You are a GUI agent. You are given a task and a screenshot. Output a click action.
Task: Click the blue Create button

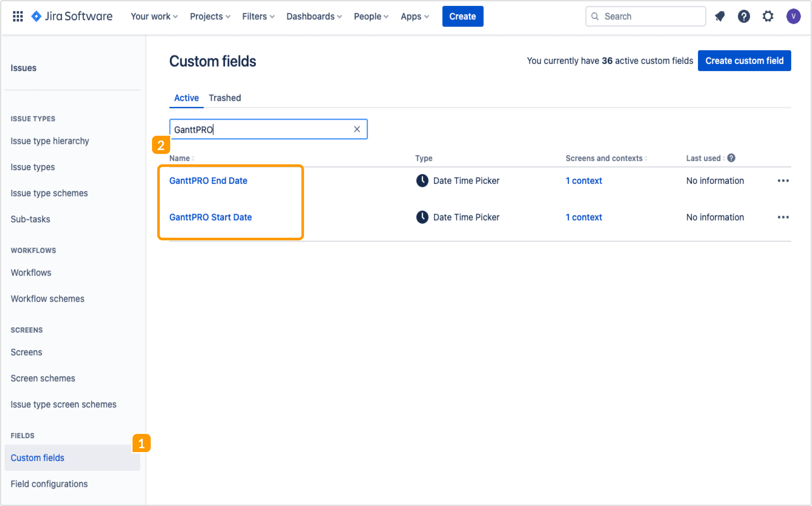[463, 16]
